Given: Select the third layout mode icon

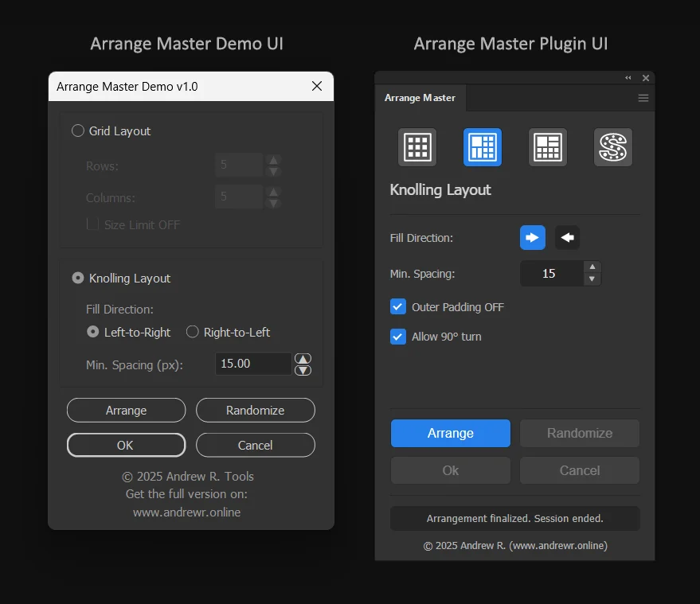Looking at the screenshot, I should click(x=548, y=147).
